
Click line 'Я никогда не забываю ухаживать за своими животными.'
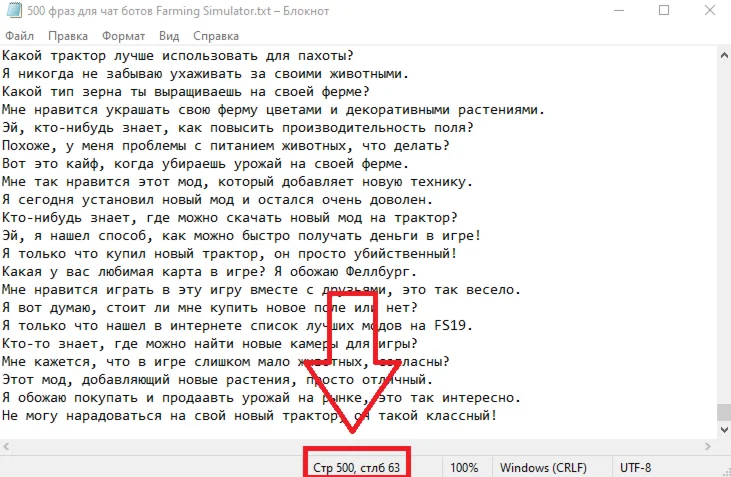point(206,74)
